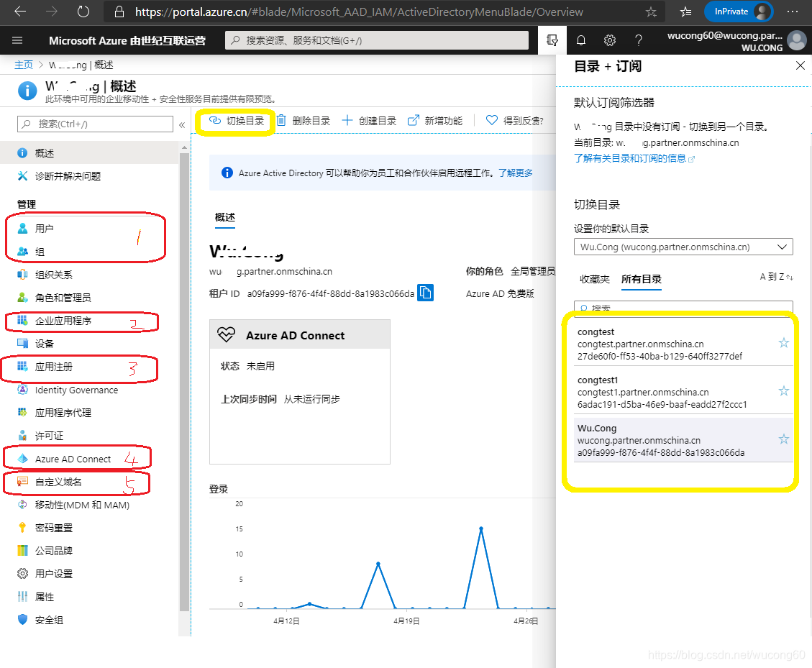Open 组织关系 menu item

tap(89, 275)
